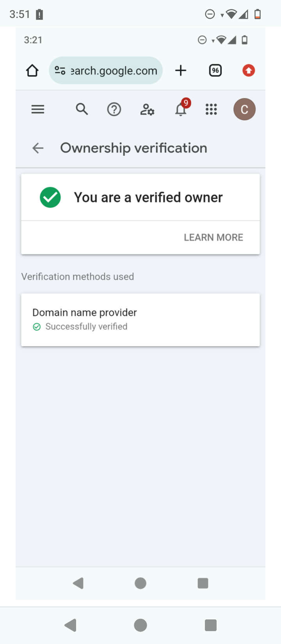Open the account avatar "C"
Image resolution: width=281 pixels, height=644 pixels.
(244, 109)
